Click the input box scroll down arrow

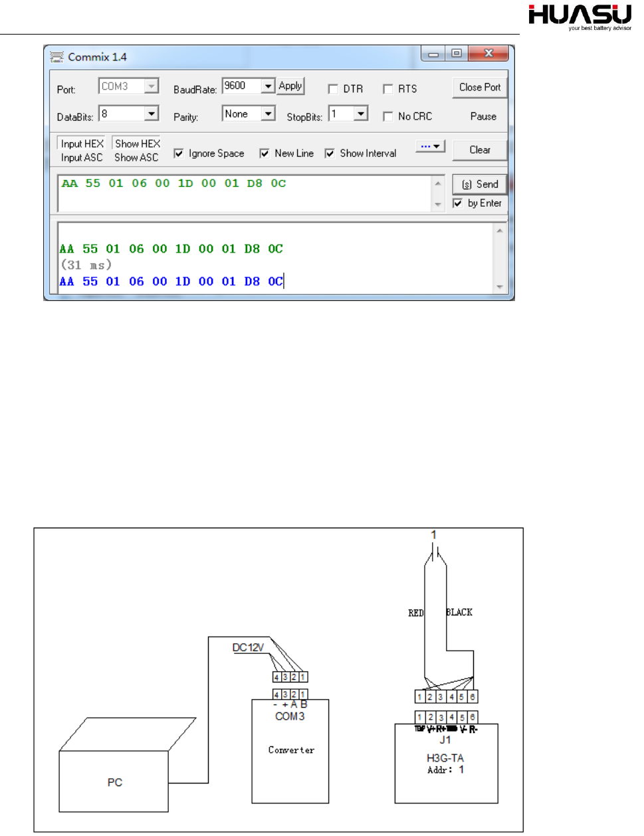coord(438,204)
